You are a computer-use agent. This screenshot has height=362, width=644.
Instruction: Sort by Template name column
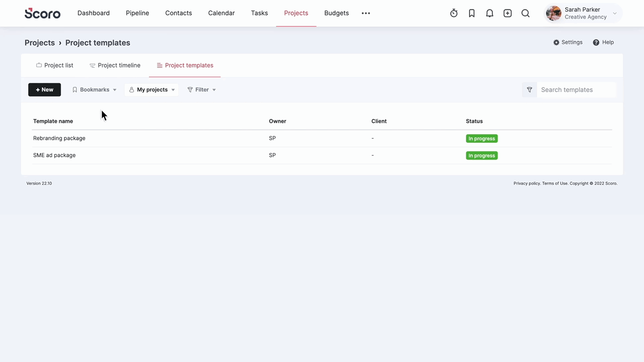click(53, 121)
